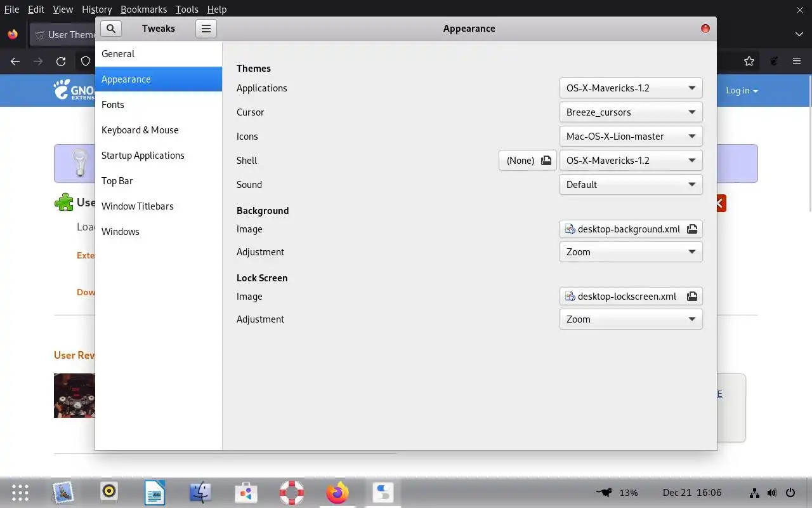Screen dimensions: 812x508
Task: Open Firefox Tools menu
Action: 187,10
